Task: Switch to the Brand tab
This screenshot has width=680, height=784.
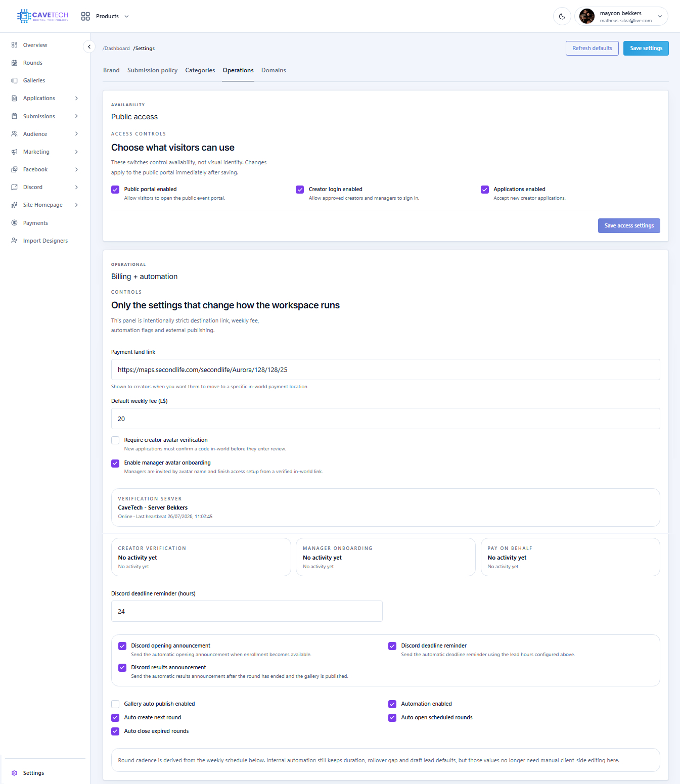Action: click(x=111, y=70)
